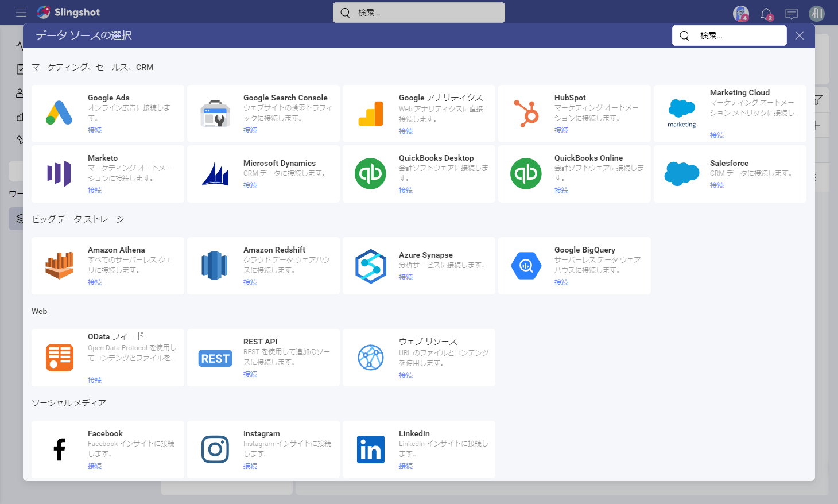Click 接続 link under Amazon Athena

coord(95,282)
